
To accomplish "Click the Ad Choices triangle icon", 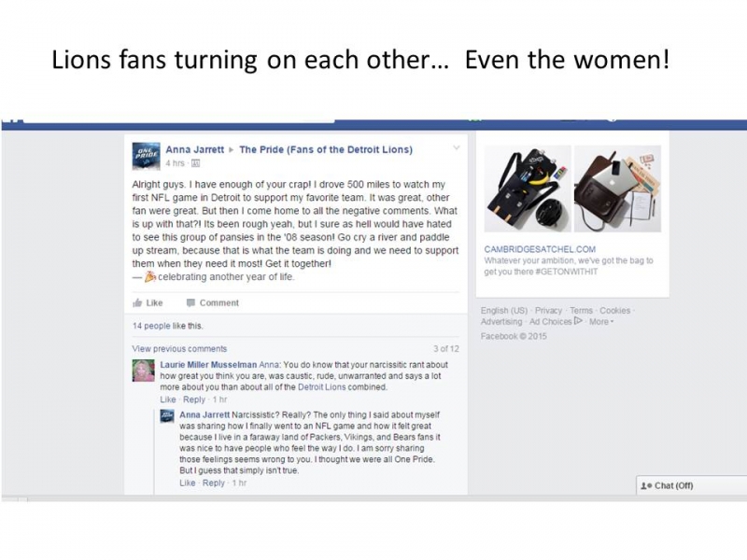I will pos(579,321).
